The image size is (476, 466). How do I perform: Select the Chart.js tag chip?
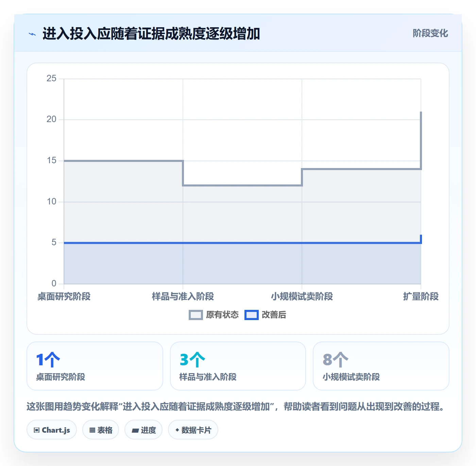(x=52, y=430)
